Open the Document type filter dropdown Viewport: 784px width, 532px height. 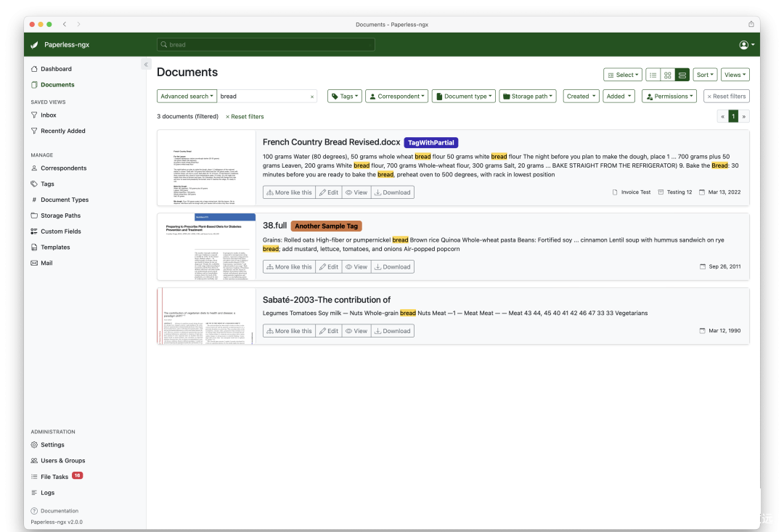coord(464,97)
